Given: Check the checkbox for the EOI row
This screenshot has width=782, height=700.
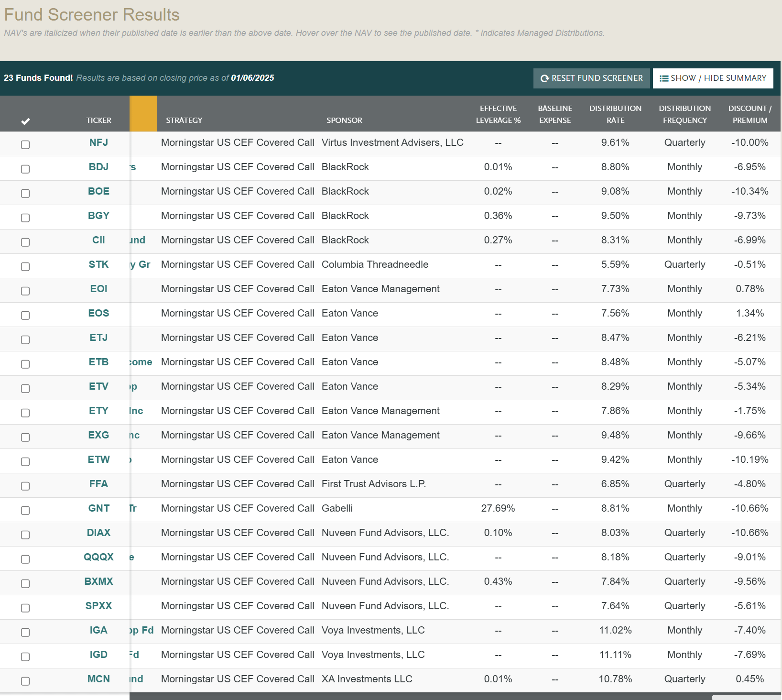Looking at the screenshot, I should (25, 291).
